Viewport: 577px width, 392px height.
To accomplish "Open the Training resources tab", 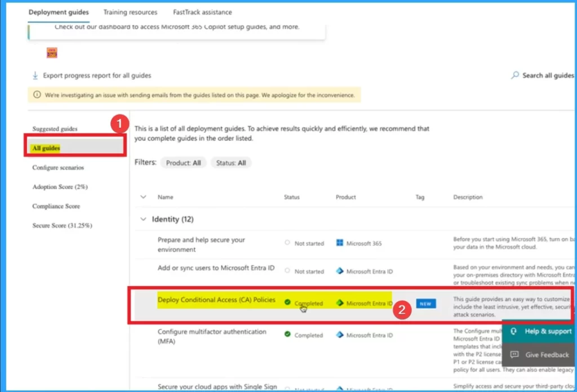I will point(130,12).
